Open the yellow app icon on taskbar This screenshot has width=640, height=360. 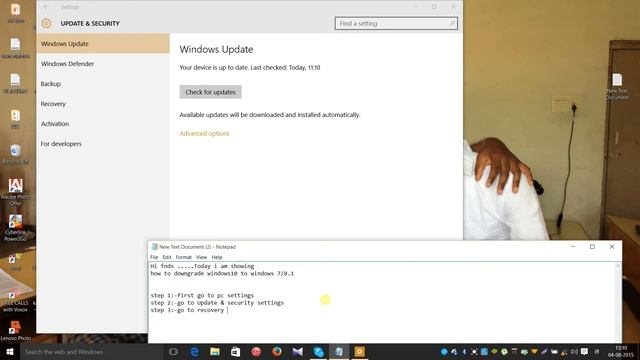tap(360, 351)
